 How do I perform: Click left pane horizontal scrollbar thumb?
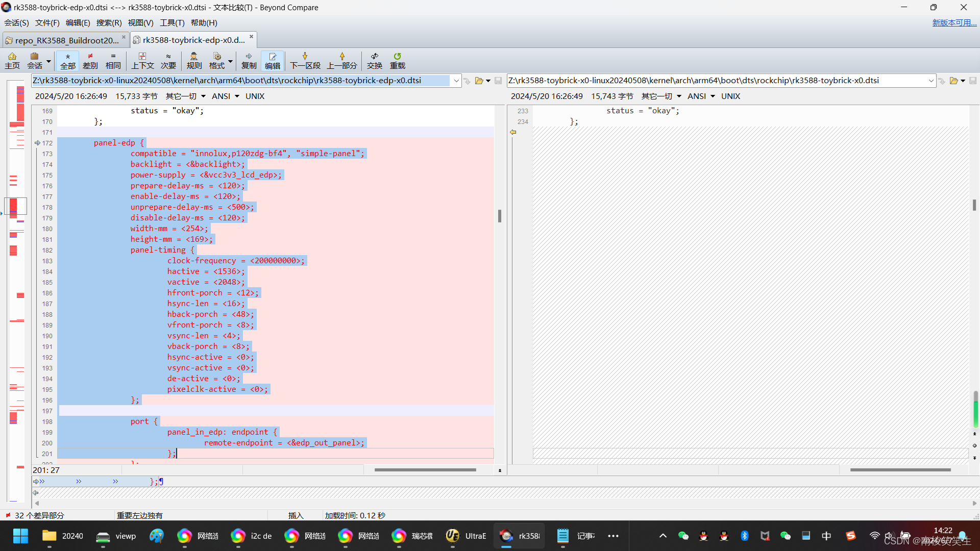425,470
